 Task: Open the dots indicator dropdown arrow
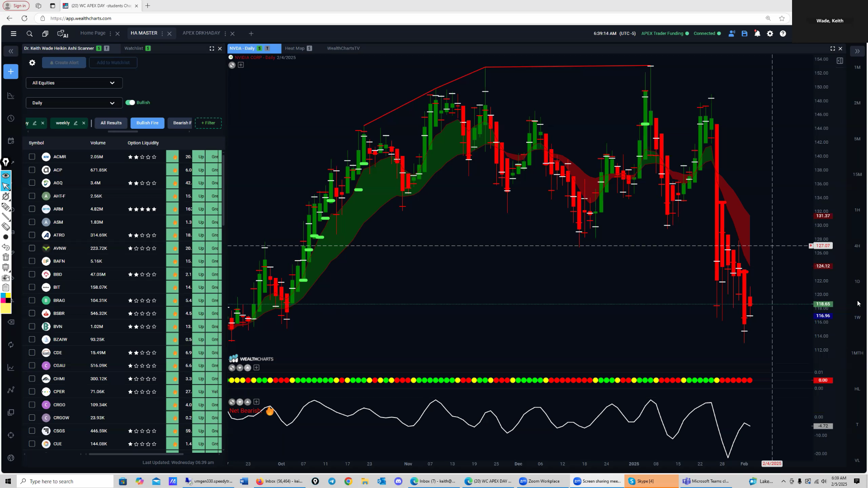(240, 368)
